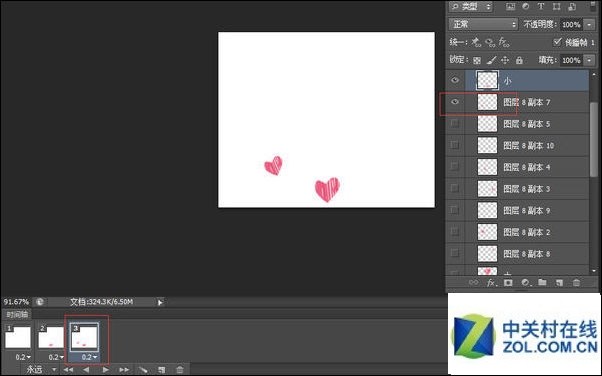The image size is (602, 376).
Task: Show layer 图层 8 副本 9
Action: pyautogui.click(x=455, y=210)
